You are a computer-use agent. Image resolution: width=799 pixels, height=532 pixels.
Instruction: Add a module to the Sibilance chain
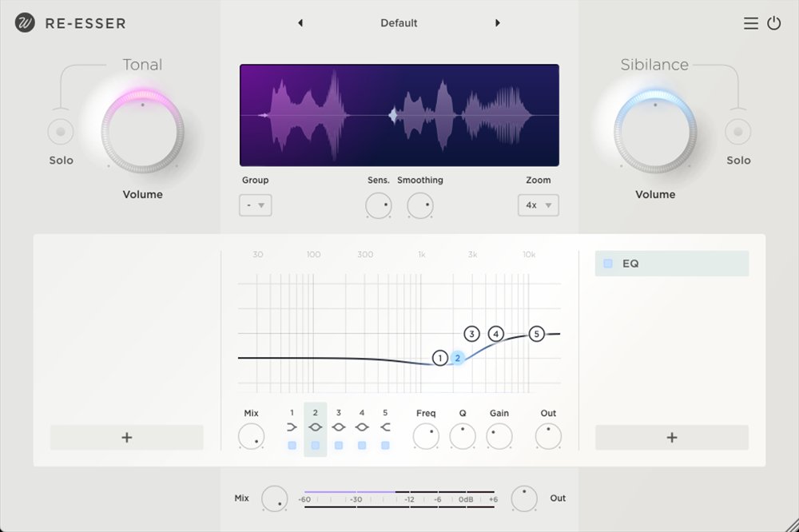[x=672, y=438]
